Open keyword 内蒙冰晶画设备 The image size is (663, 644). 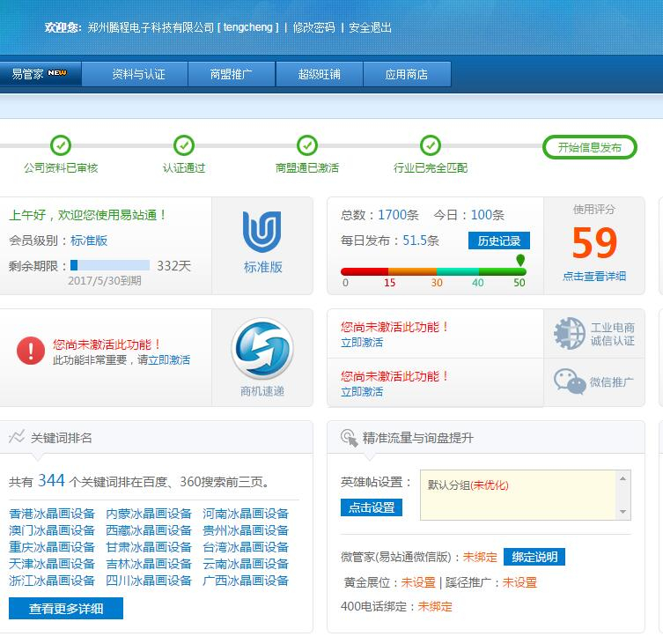[149, 514]
